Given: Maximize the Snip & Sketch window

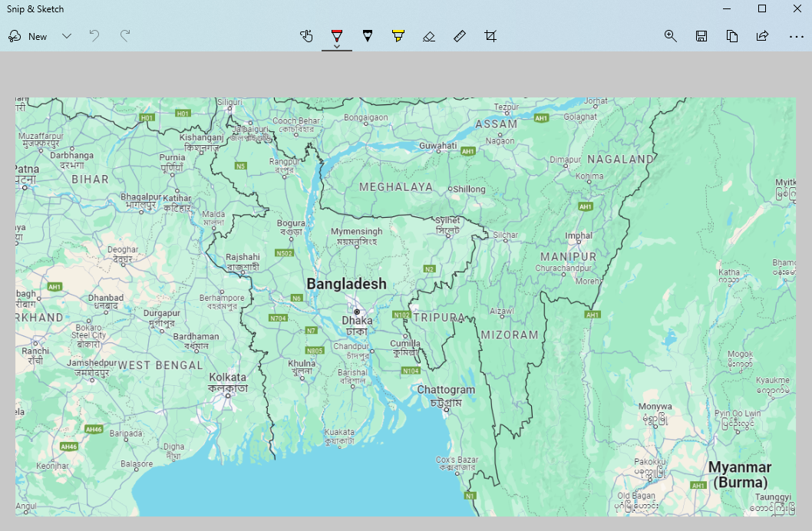Looking at the screenshot, I should pos(762,8).
